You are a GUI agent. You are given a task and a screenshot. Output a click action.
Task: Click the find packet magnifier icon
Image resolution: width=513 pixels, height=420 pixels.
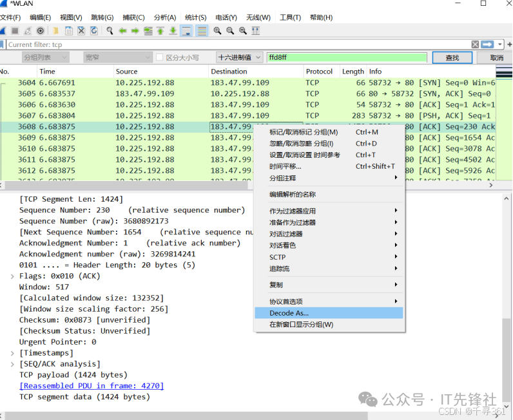tap(110, 31)
